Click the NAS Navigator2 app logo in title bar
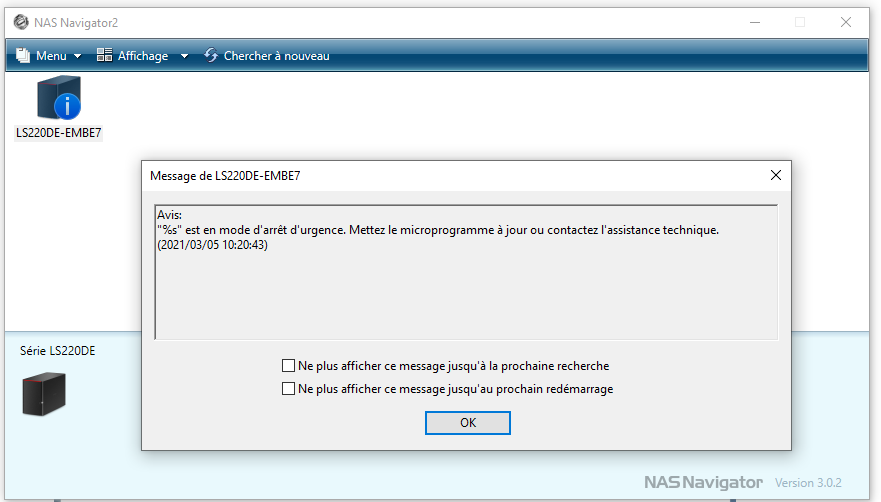Image resolution: width=881 pixels, height=502 pixels. [21, 22]
